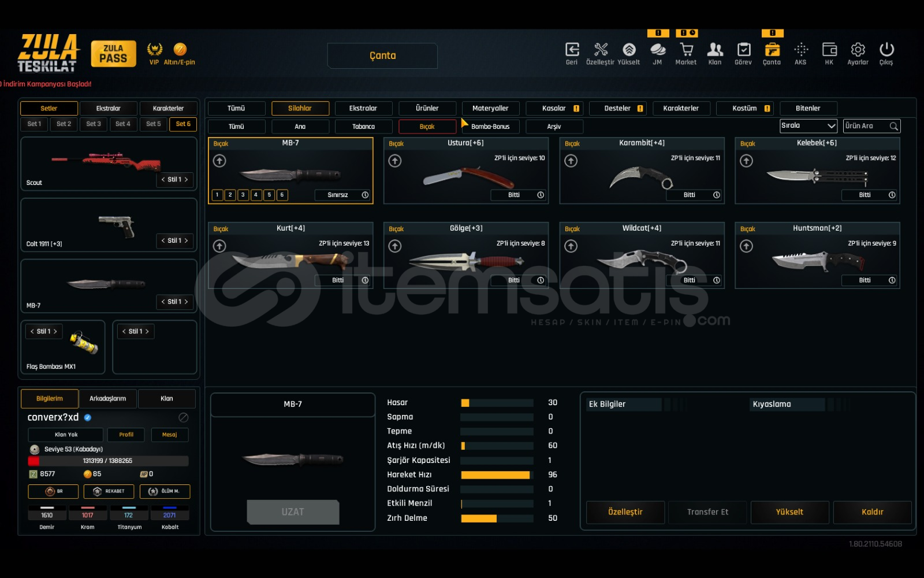The height and width of the screenshot is (578, 924).
Task: Open the Görev tasks icon
Action: coord(743,50)
